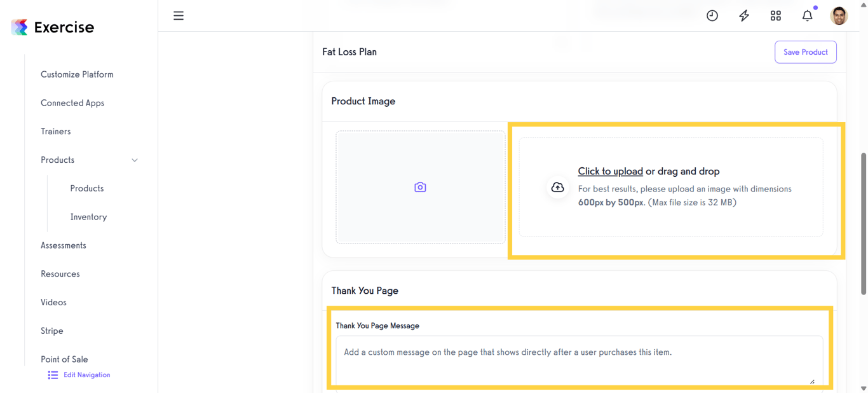
Task: Go to Stripe settings
Action: (x=51, y=331)
